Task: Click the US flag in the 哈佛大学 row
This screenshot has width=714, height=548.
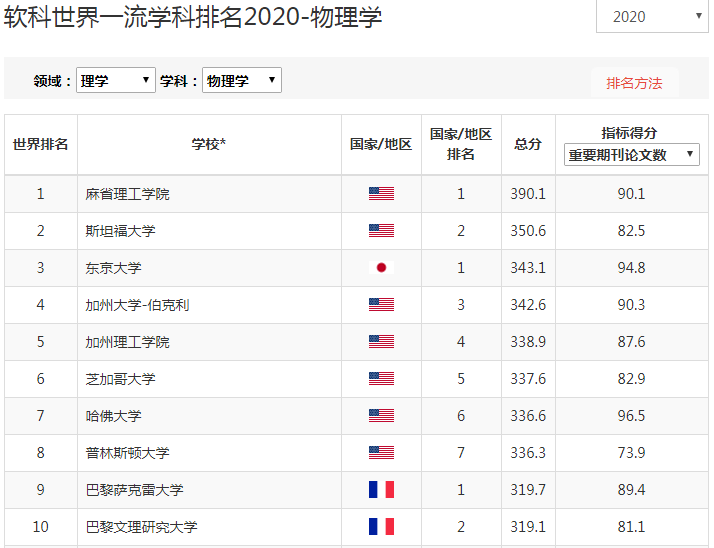Action: 381,415
